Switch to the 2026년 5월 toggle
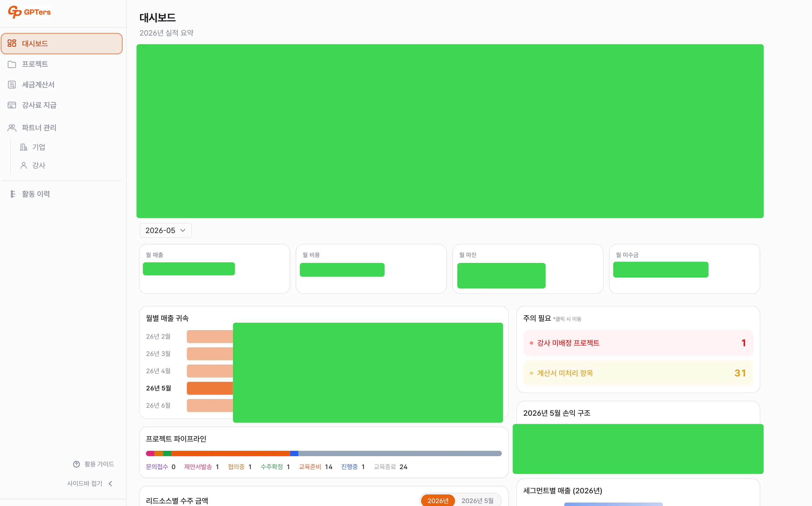 477,500
